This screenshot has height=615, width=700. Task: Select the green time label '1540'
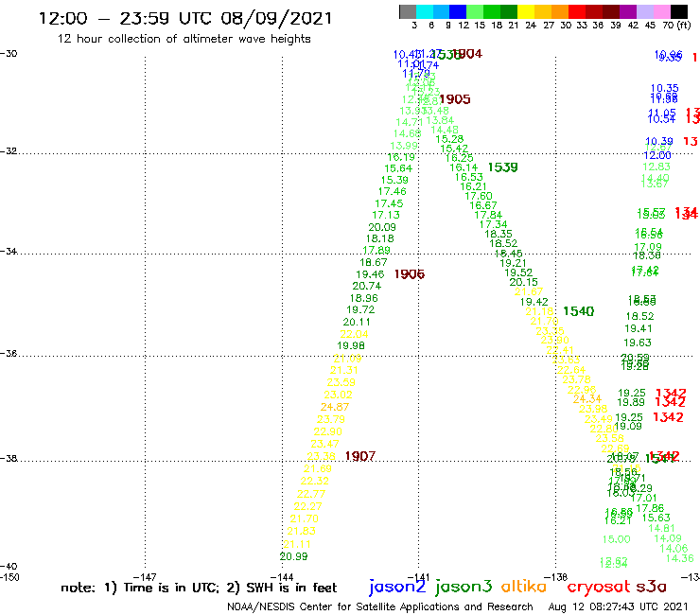point(579,311)
